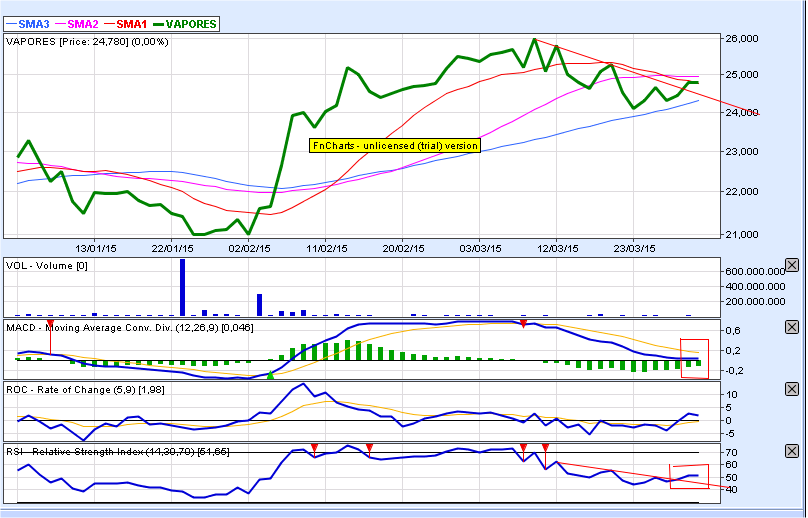Click the first red sell marker on MACD

pyautogui.click(x=50, y=324)
